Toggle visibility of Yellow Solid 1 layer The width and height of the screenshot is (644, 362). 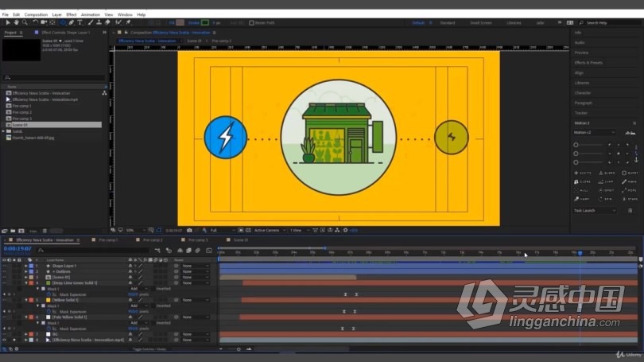click(5, 300)
